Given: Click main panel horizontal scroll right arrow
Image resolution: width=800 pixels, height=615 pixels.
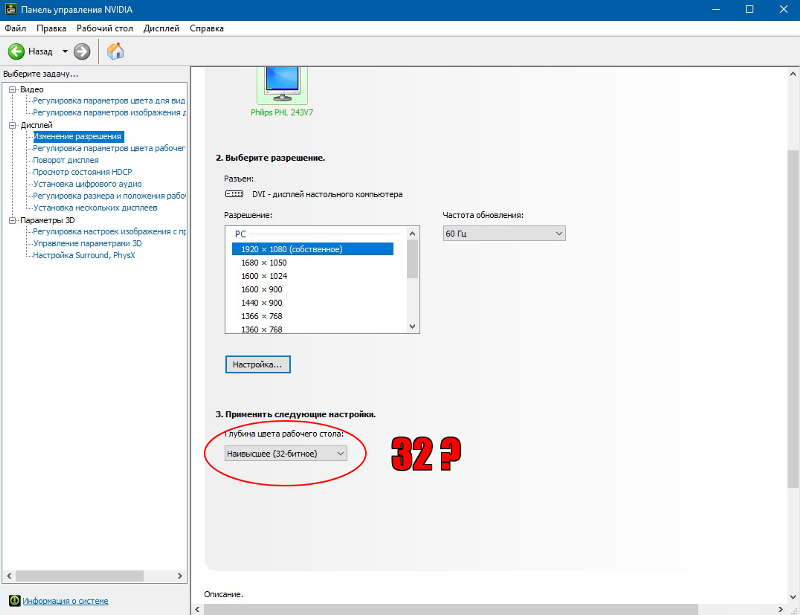Looking at the screenshot, I should pyautogui.click(x=780, y=609).
